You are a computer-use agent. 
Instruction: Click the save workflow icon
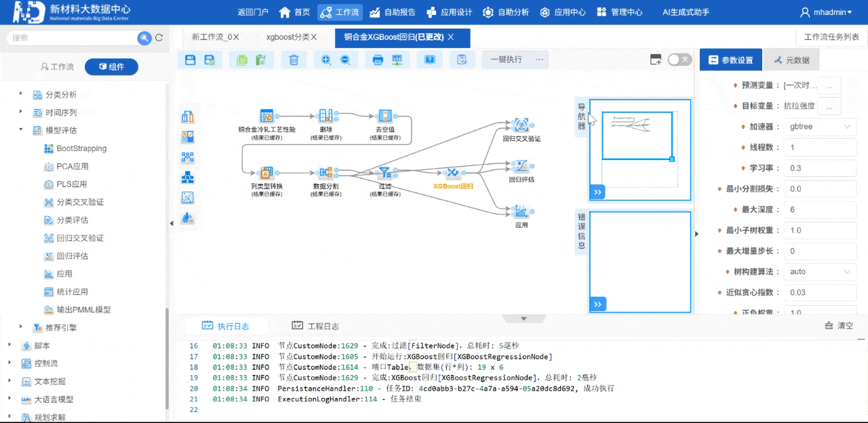coord(190,60)
